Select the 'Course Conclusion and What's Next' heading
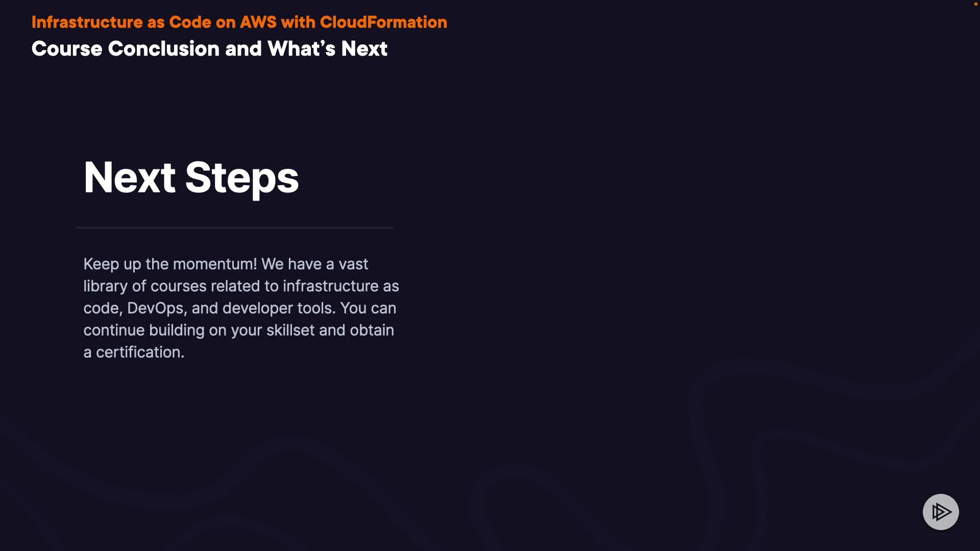 tap(209, 49)
